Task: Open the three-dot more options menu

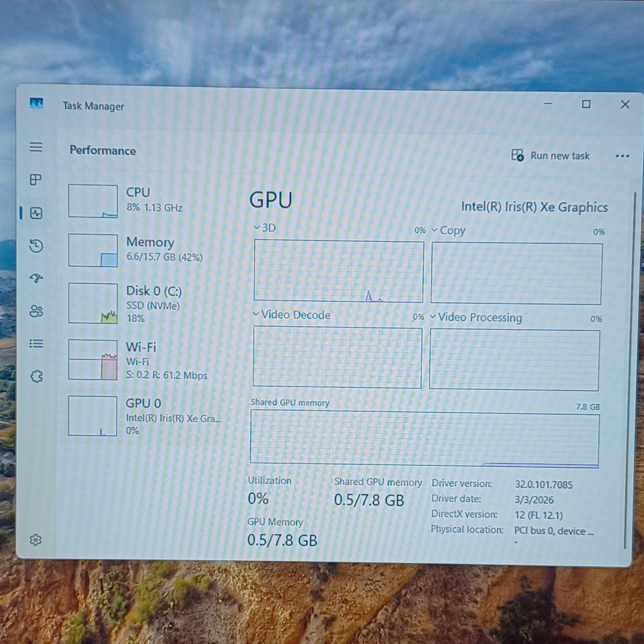Action: (622, 156)
